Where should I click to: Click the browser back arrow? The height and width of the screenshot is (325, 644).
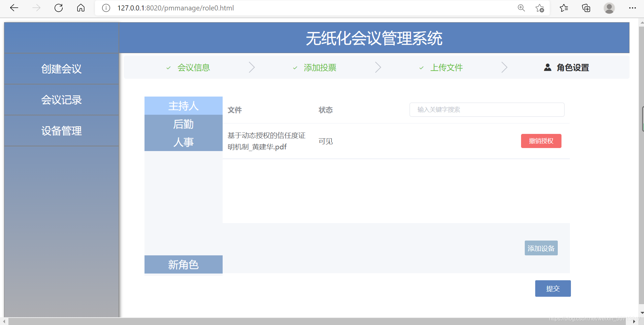(x=14, y=8)
